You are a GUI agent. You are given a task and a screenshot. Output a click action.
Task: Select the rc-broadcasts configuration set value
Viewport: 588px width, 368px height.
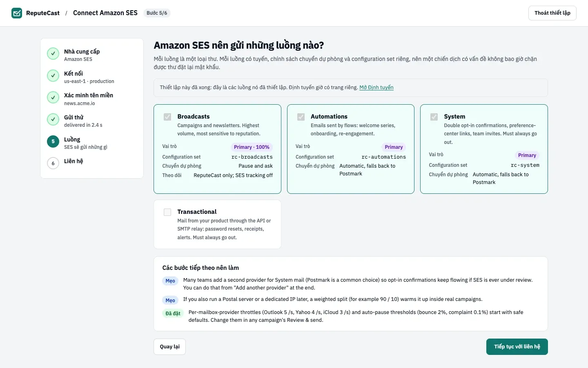coord(252,157)
